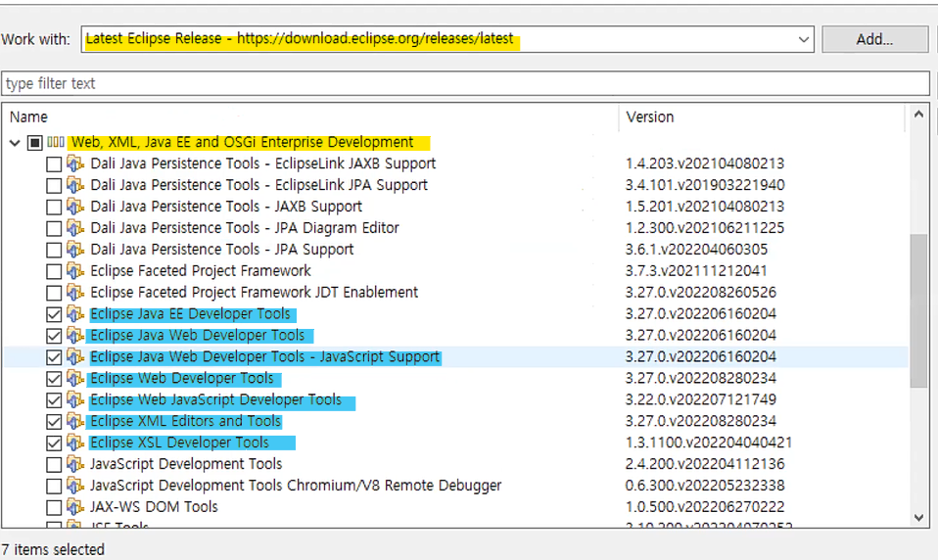This screenshot has width=938, height=560.
Task: Click icon of Eclipse Java EE Developer Tools
Action: (74, 314)
